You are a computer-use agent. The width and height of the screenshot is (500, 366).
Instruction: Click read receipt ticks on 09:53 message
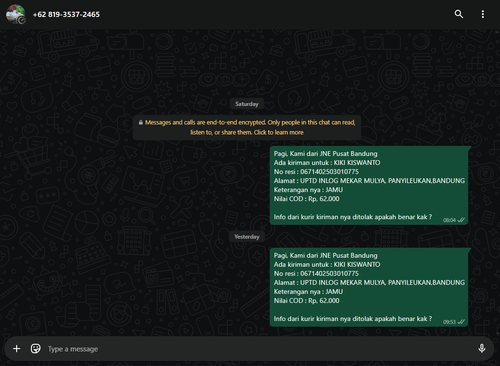pos(461,322)
